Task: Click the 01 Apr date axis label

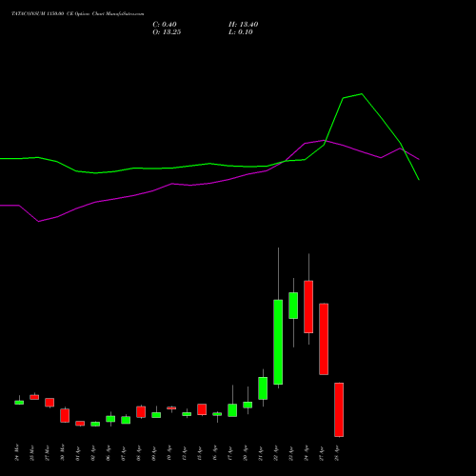Action: tap(78, 453)
